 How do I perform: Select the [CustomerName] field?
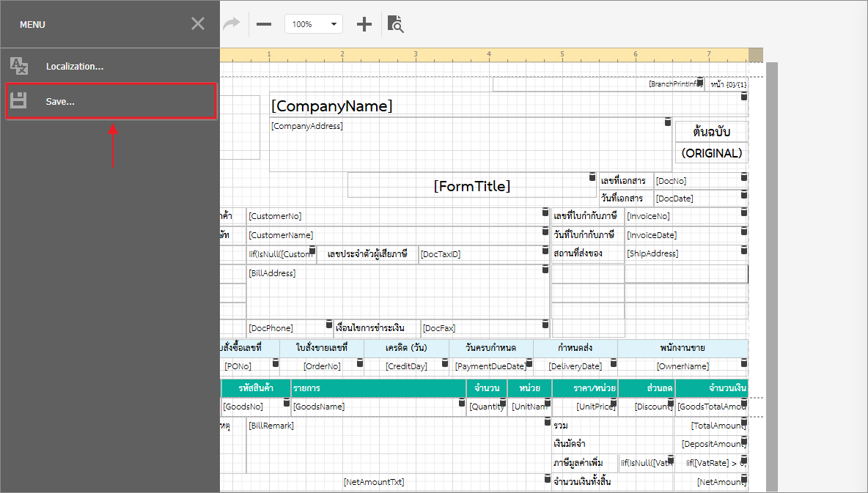[396, 235]
